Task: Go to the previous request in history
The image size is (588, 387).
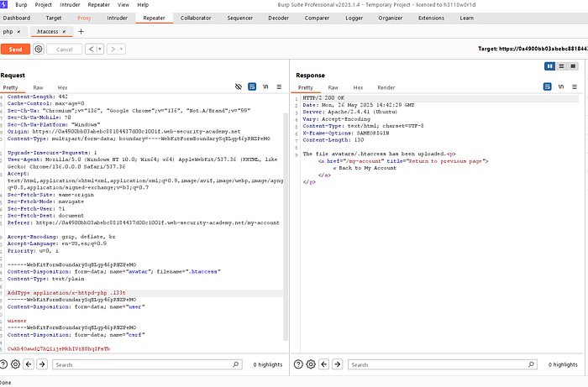Action: 91,49
